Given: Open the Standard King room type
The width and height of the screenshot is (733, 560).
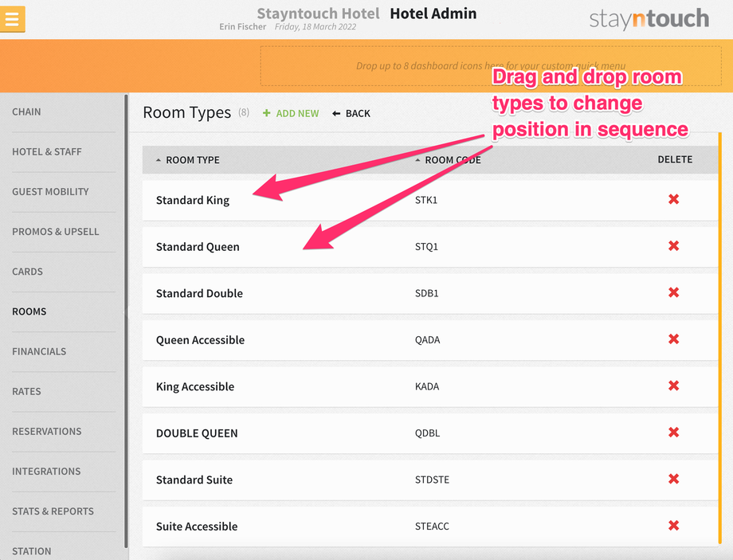Looking at the screenshot, I should [193, 200].
